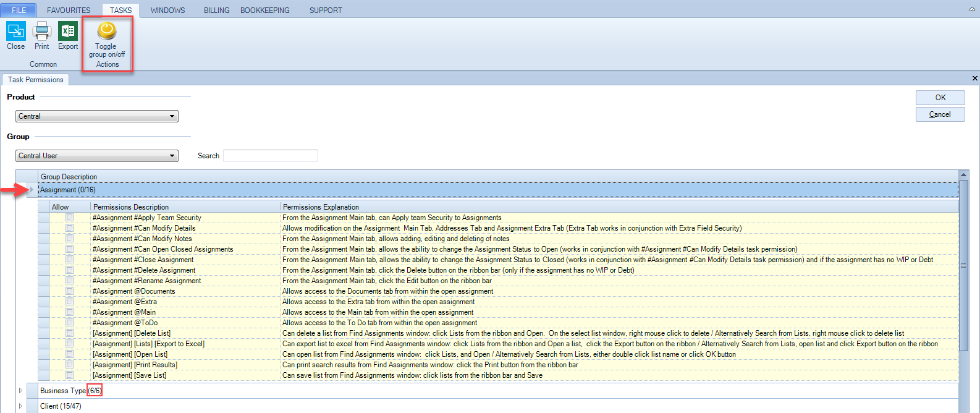Go to the BILLING tab
980x413 pixels.
point(216,11)
